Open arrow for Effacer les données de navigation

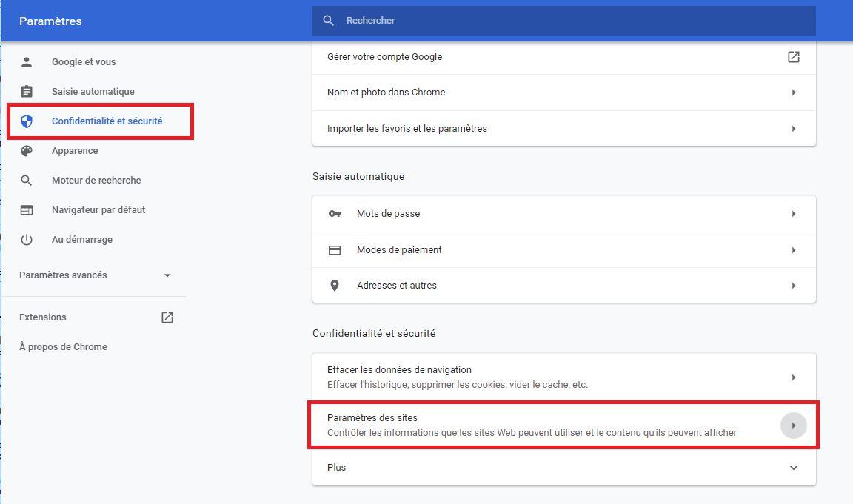[794, 377]
